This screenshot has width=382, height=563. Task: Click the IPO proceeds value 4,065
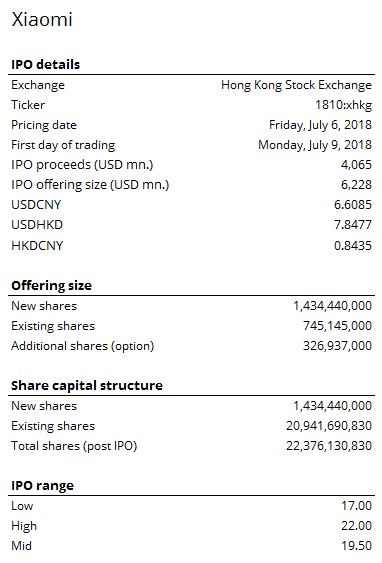pos(356,165)
